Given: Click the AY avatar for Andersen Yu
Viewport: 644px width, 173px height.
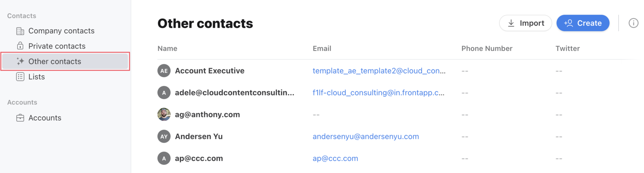Looking at the screenshot, I should point(164,136).
